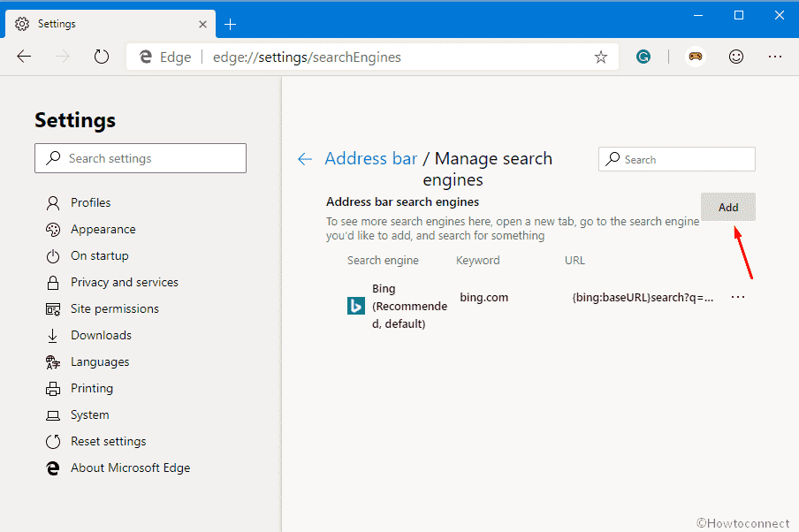
Task: Click the search engines Search box
Action: point(677,159)
